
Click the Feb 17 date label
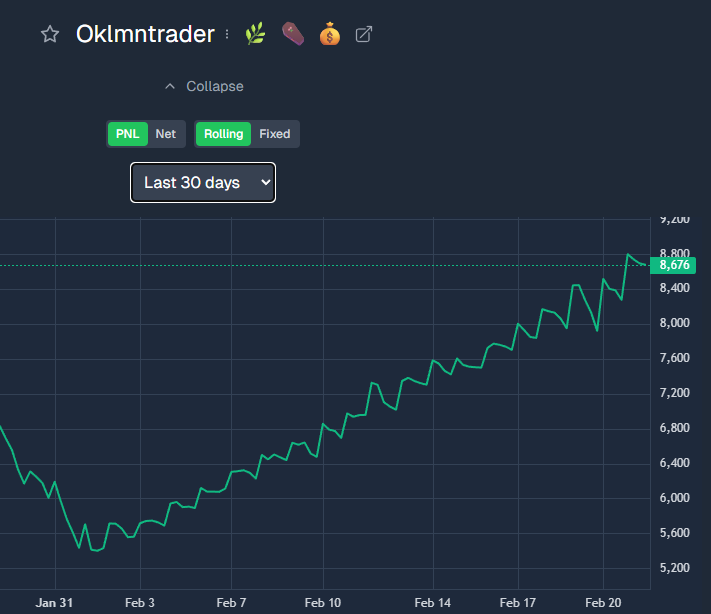point(517,603)
